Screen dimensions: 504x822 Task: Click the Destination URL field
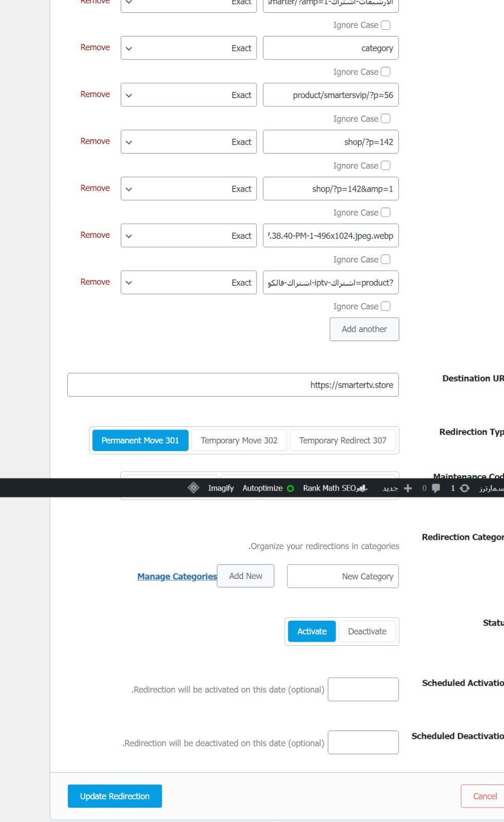coord(233,385)
